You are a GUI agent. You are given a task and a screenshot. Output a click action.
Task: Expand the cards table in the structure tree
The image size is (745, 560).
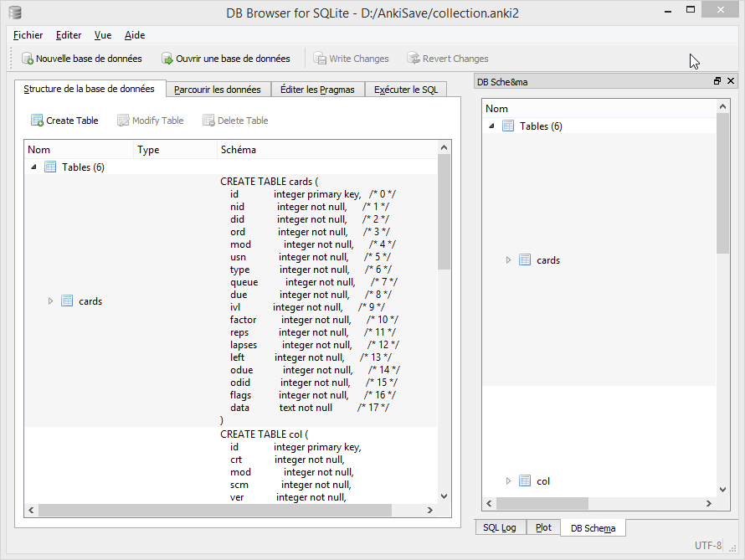[x=50, y=301]
